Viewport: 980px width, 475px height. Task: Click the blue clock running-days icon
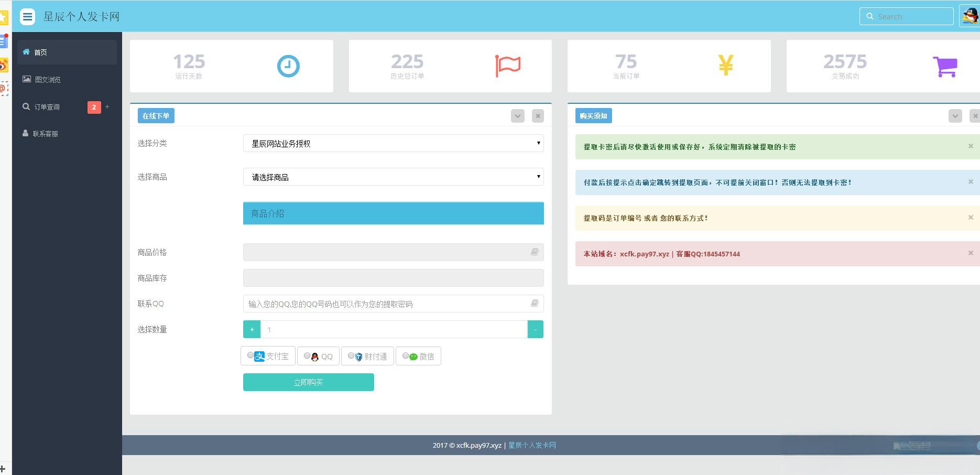coord(288,66)
